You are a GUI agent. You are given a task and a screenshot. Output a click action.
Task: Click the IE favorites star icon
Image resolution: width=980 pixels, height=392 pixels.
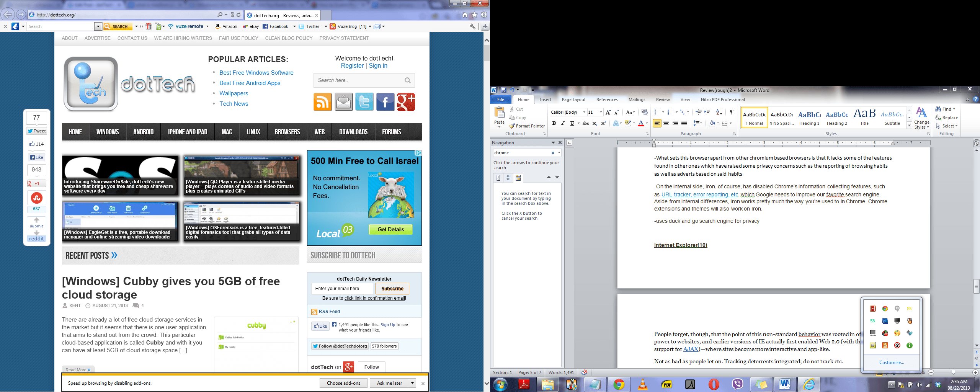click(x=474, y=15)
